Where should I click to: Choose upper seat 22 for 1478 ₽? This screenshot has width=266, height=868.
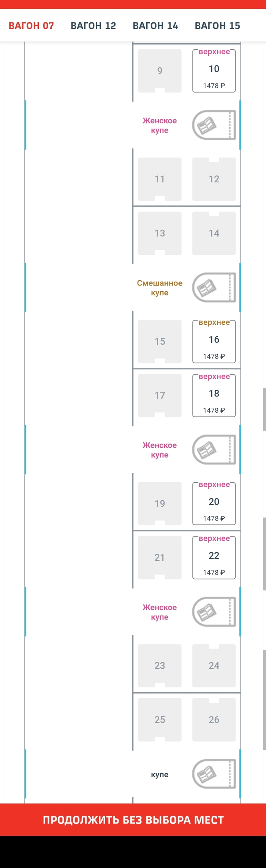coord(214,557)
